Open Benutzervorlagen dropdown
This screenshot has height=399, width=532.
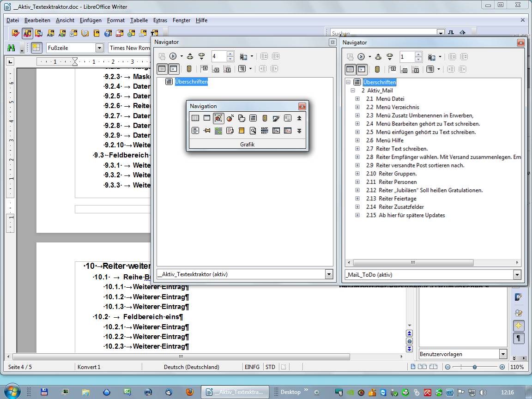503,354
